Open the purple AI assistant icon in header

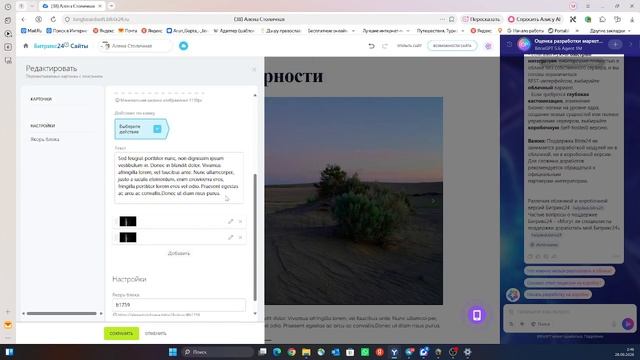[488, 46]
